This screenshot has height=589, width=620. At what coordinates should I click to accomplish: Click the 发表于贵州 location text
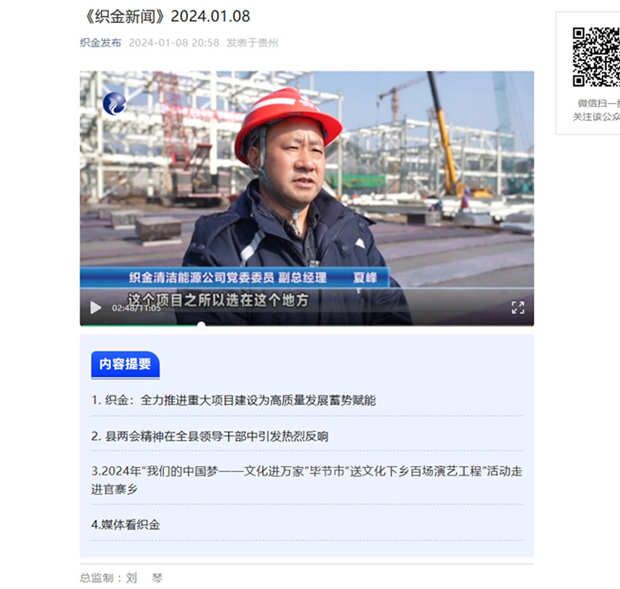(252, 43)
